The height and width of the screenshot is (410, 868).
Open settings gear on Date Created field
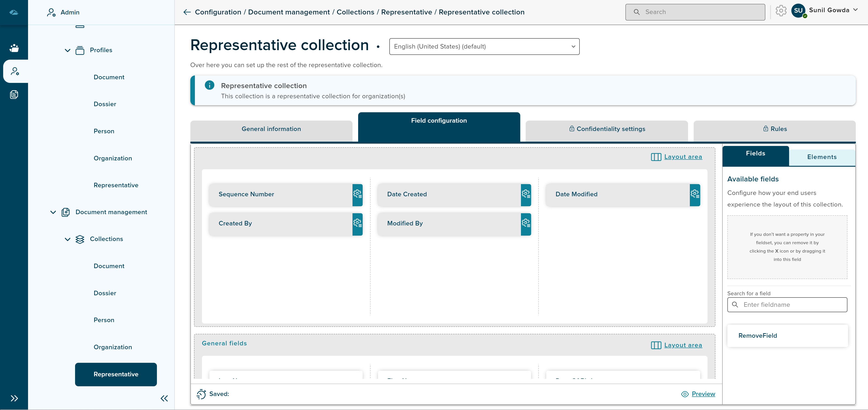525,194
